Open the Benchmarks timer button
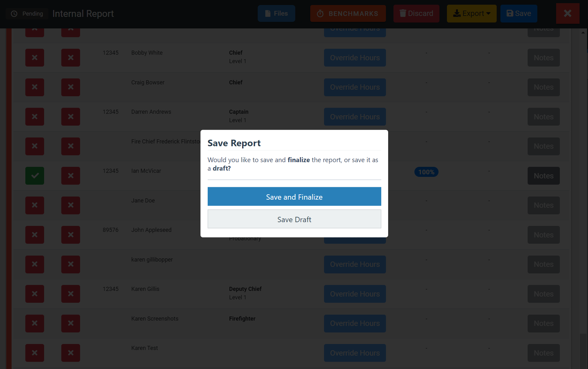The width and height of the screenshot is (588, 369). pos(348,13)
